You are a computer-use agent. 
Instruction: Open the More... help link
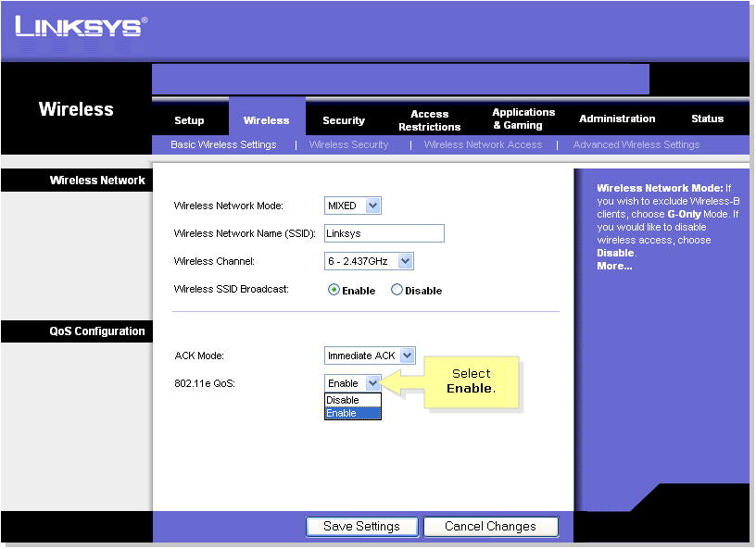(x=613, y=265)
